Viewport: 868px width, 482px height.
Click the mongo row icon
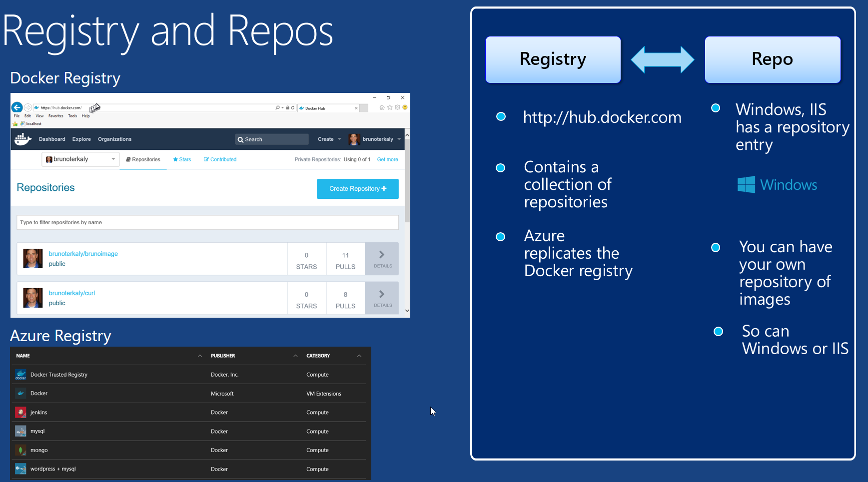tap(20, 450)
